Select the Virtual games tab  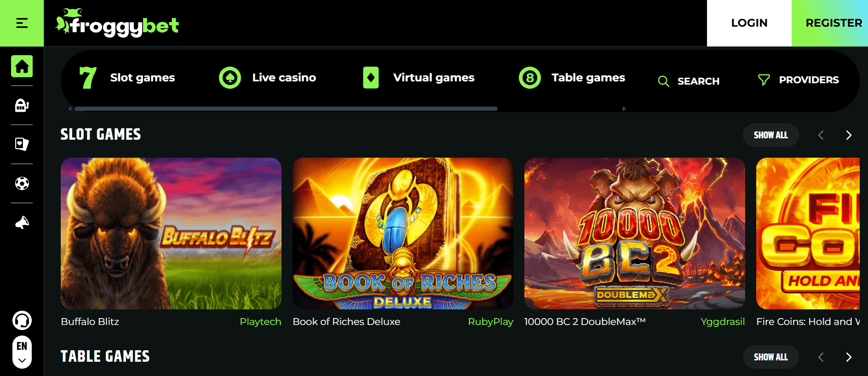point(419,78)
